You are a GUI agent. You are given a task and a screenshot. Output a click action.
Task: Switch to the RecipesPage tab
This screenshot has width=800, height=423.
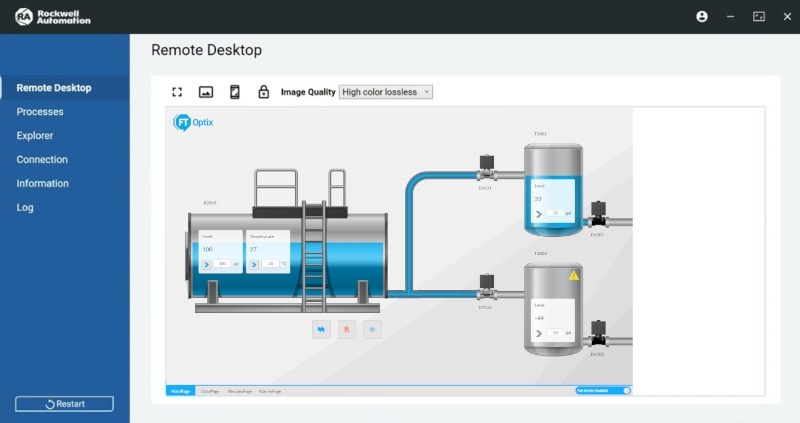(x=241, y=390)
